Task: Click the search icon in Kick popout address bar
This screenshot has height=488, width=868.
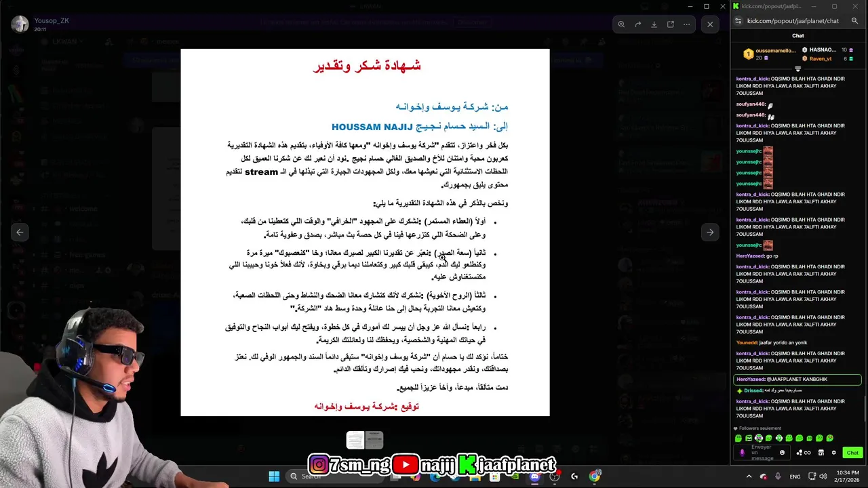Action: pyautogui.click(x=854, y=21)
